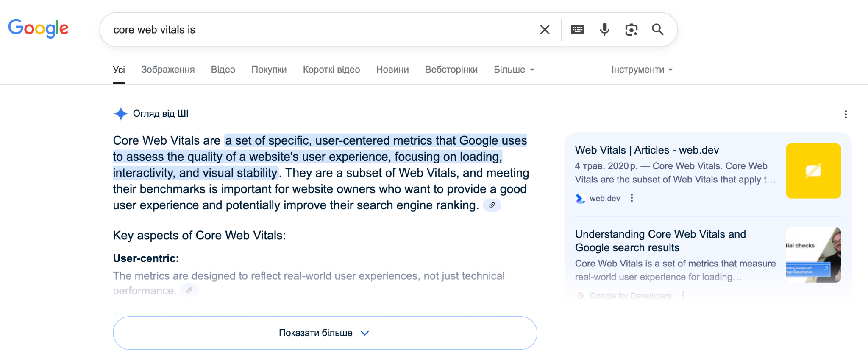Clear the search query with the X

(x=545, y=29)
